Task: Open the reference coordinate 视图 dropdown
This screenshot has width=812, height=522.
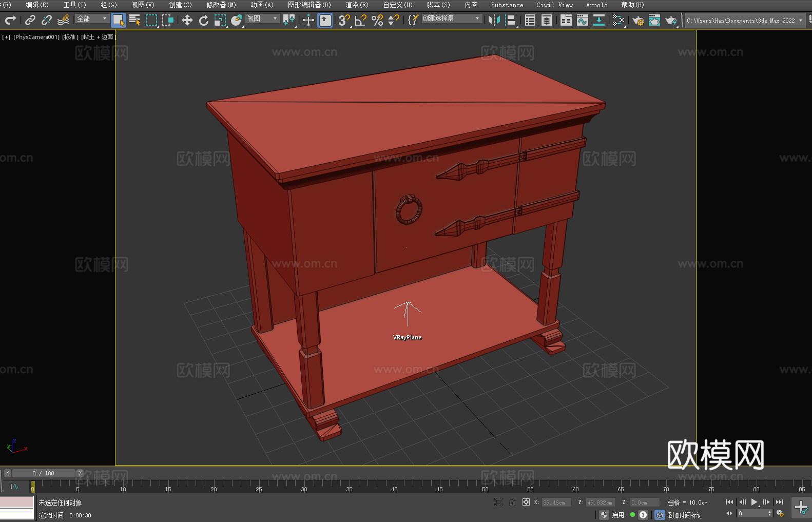Action: pyautogui.click(x=262, y=18)
